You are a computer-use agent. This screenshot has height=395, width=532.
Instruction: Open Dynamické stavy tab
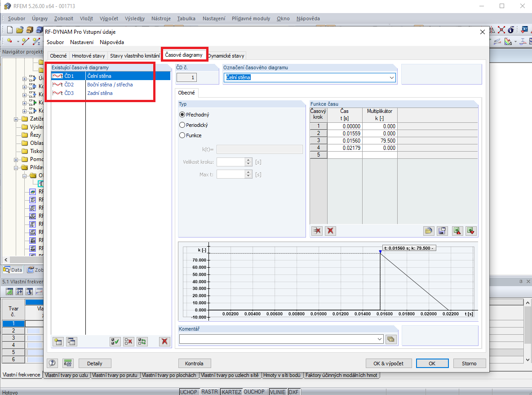226,56
